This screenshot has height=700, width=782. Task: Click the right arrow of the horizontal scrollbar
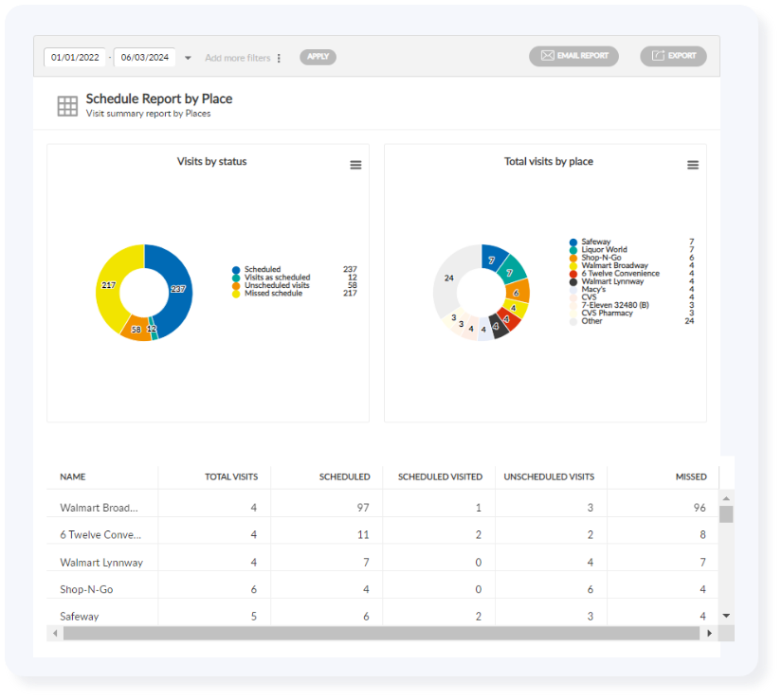pos(709,633)
